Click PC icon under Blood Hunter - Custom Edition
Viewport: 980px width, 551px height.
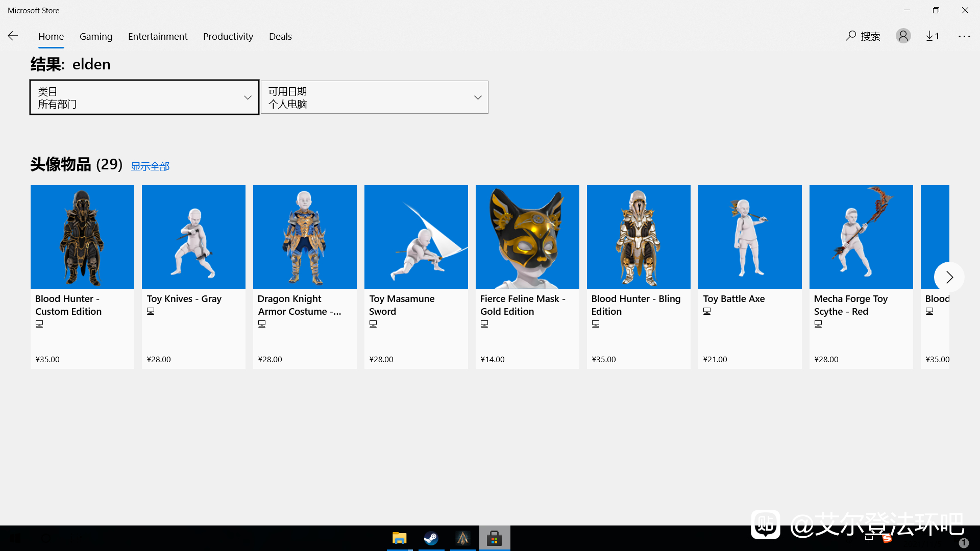tap(39, 324)
